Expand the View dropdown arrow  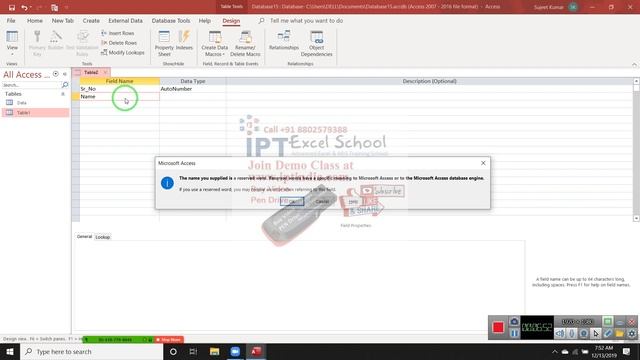(x=12, y=54)
